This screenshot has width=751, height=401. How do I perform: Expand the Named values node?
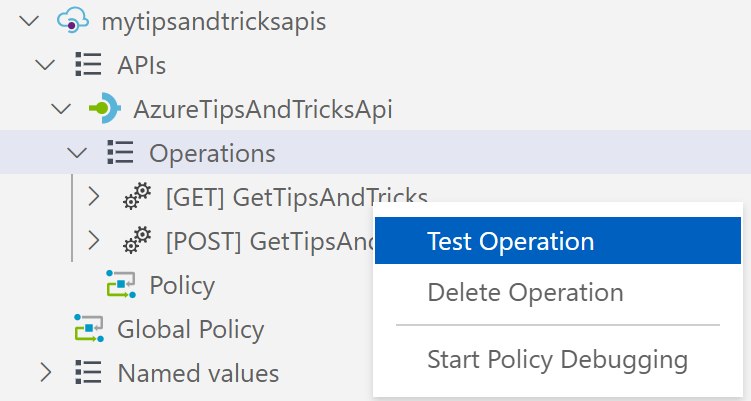(46, 372)
